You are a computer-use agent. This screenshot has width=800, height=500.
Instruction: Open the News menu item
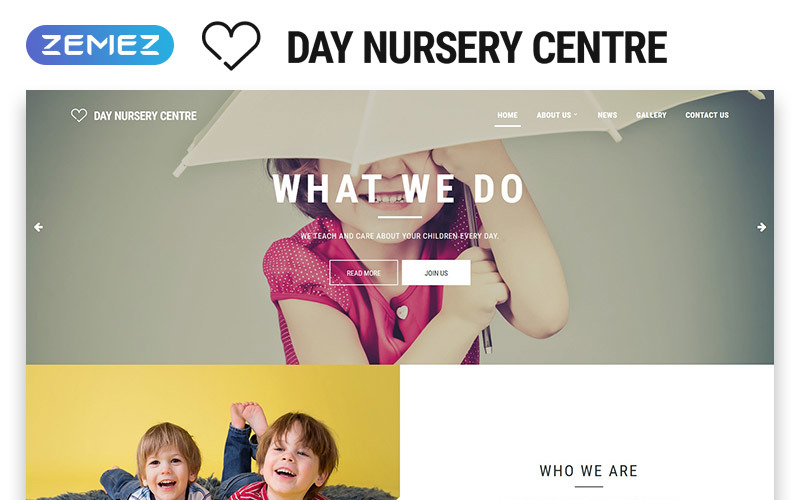(607, 115)
